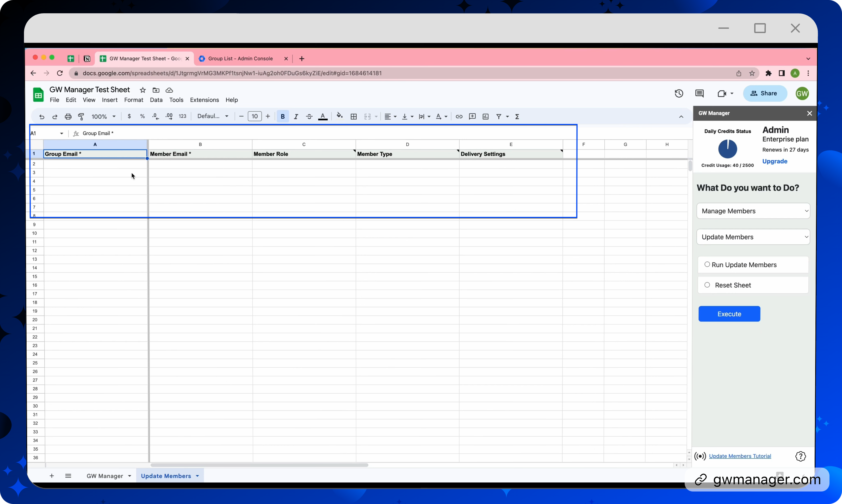
Task: Click the Insert chart icon
Action: click(x=485, y=116)
